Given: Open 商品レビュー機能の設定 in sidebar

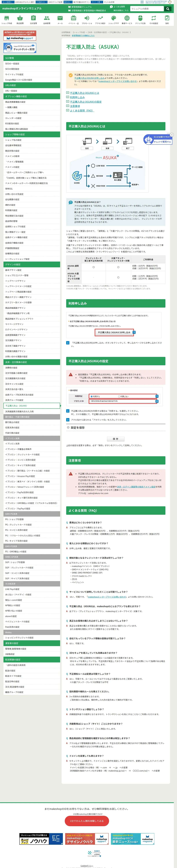Looking at the screenshot, I should (32, 113).
